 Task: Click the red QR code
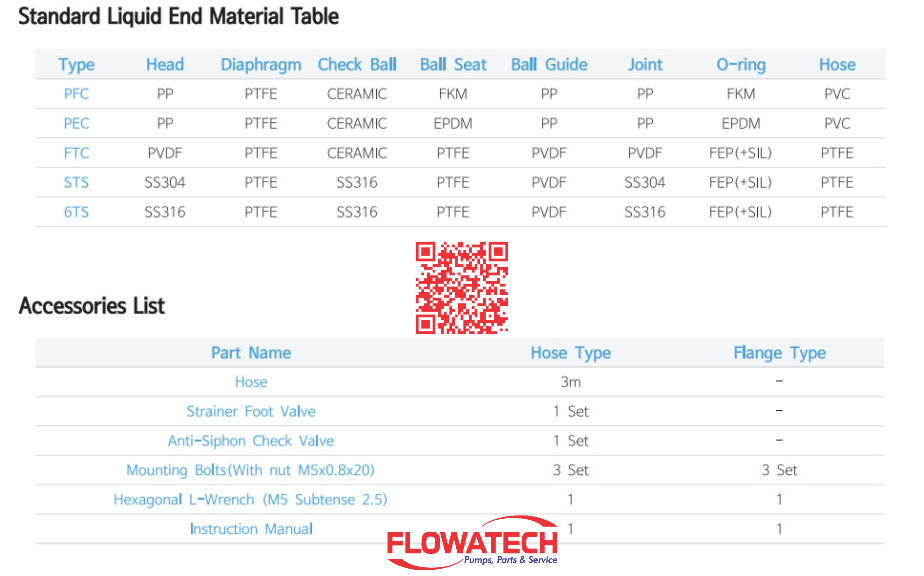point(462,288)
